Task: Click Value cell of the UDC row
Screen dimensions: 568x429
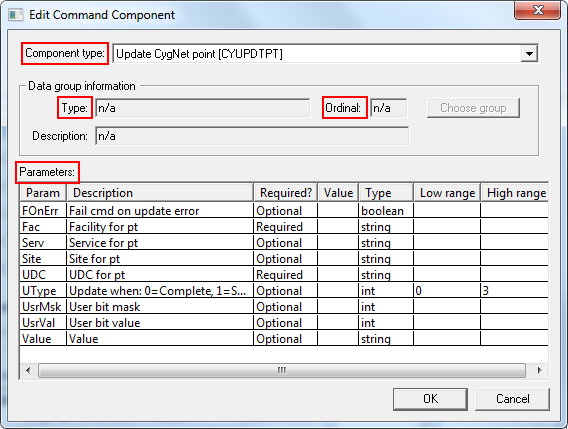Action: (x=338, y=275)
